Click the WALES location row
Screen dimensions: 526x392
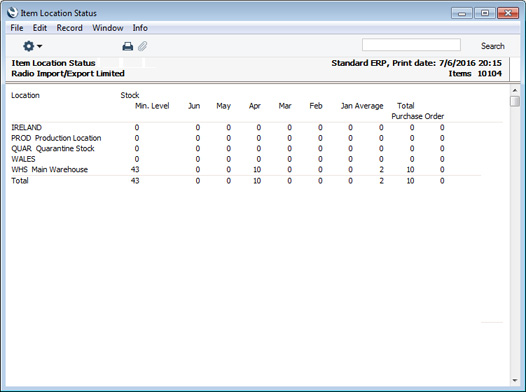click(x=228, y=159)
